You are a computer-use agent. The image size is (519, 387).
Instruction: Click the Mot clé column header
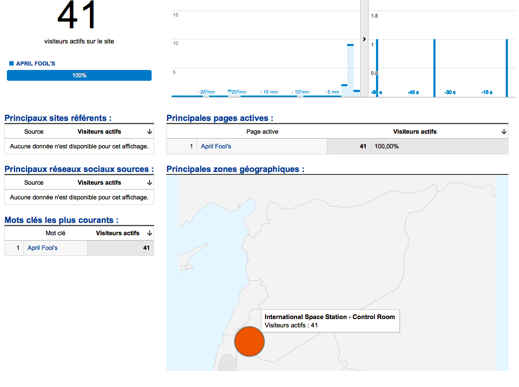point(55,233)
